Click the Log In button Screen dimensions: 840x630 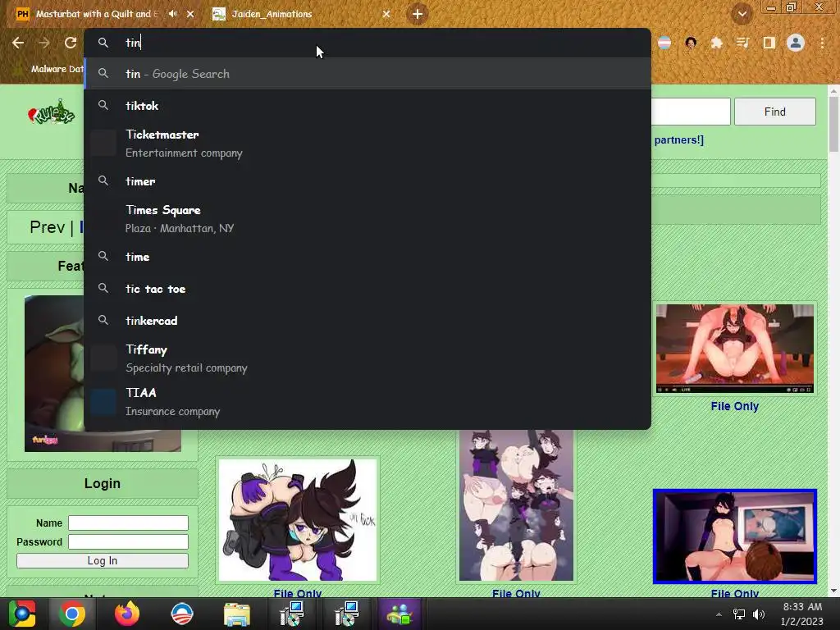103,560
